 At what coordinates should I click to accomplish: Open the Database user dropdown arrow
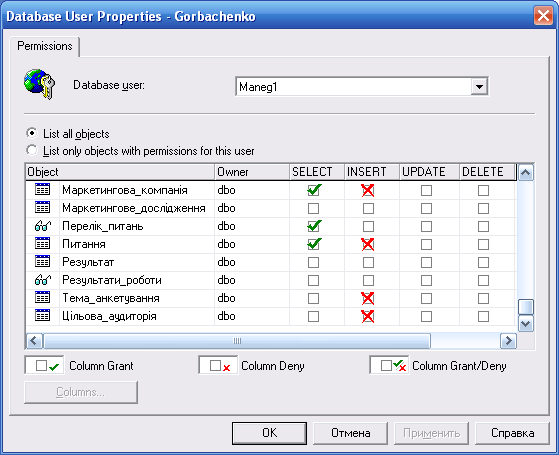click(x=479, y=87)
